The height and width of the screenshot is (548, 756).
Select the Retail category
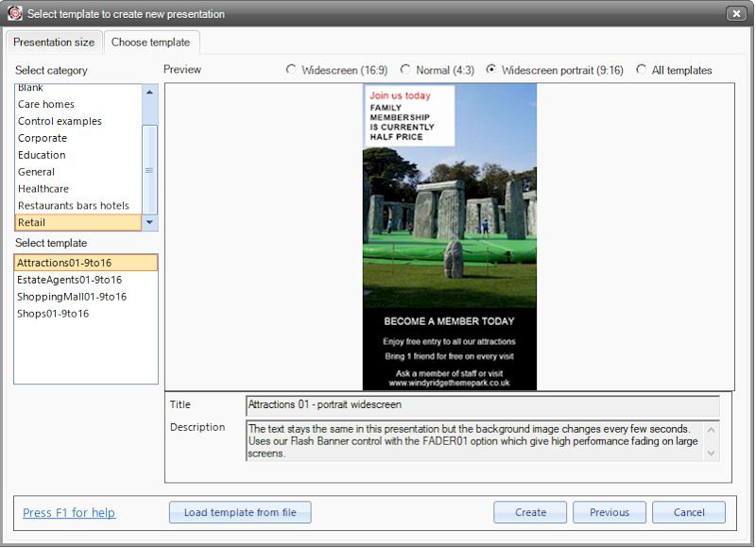[x=78, y=222]
